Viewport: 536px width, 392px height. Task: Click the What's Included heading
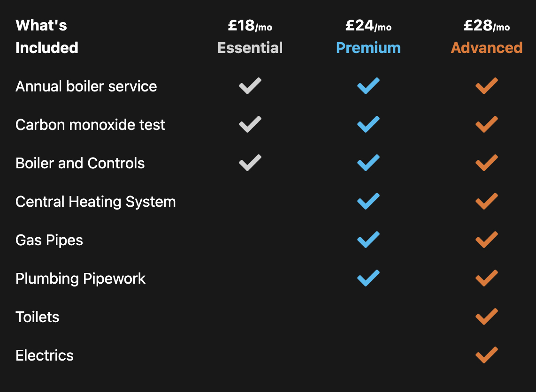coord(47,37)
